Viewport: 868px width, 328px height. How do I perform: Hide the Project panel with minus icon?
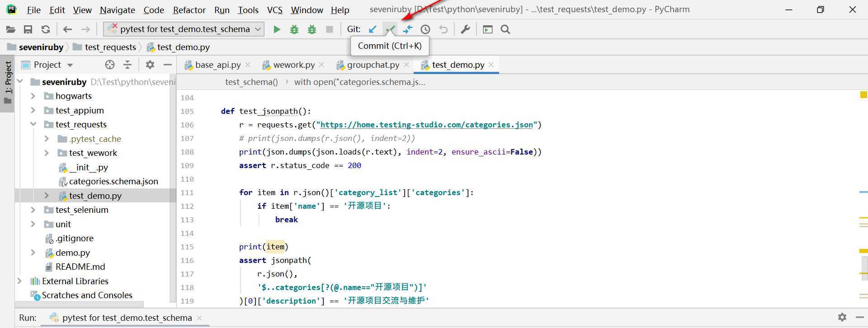[168, 65]
